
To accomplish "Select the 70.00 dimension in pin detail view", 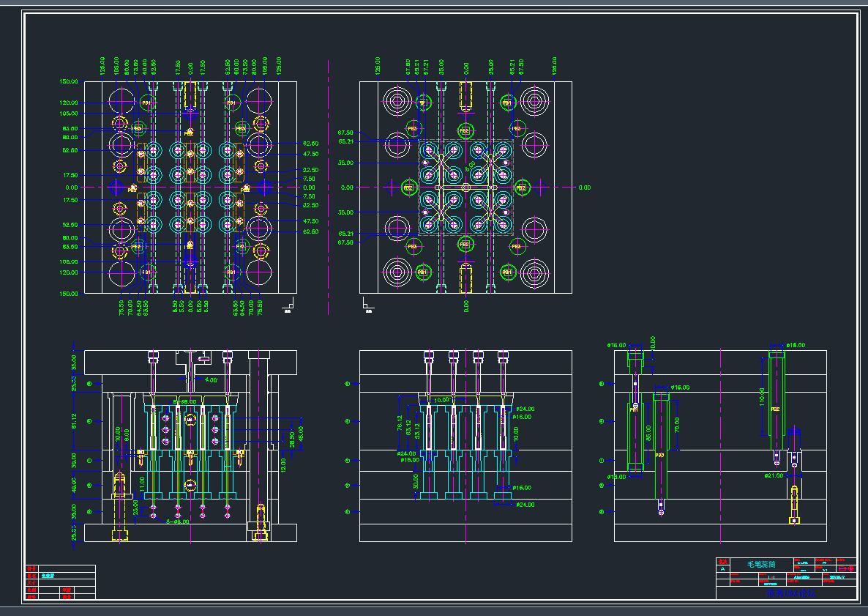I will coord(677,423).
